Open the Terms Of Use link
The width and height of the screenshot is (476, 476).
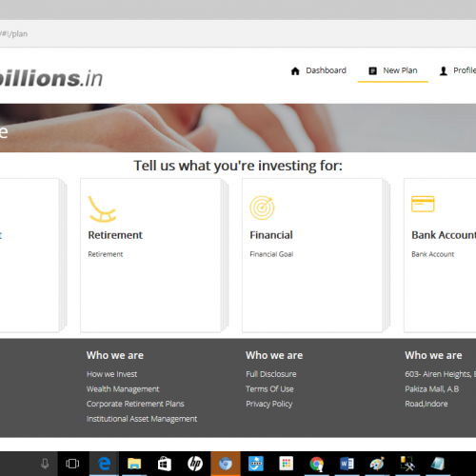(x=269, y=389)
